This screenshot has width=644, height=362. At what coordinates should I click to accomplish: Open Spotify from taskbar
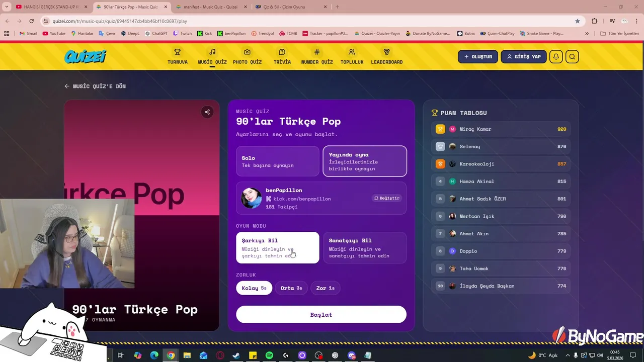(269, 355)
